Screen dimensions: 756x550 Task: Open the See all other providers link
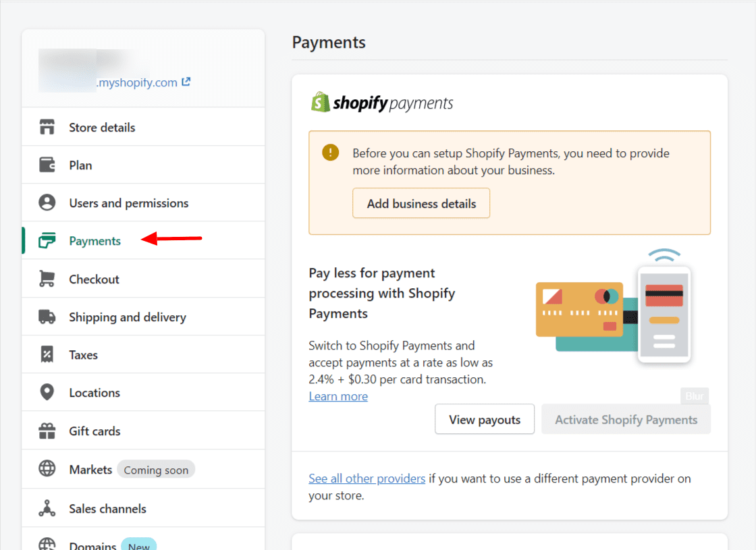(367, 478)
